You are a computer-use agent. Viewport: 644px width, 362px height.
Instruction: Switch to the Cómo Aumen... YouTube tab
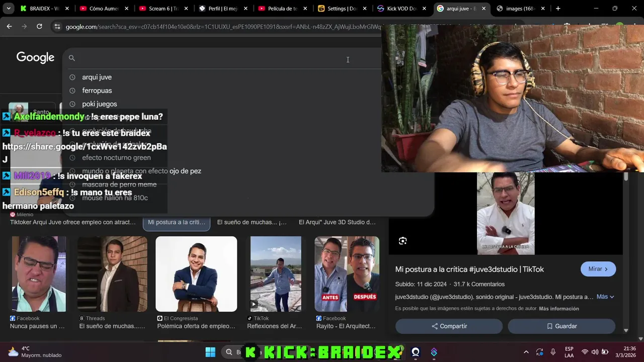pos(104,9)
